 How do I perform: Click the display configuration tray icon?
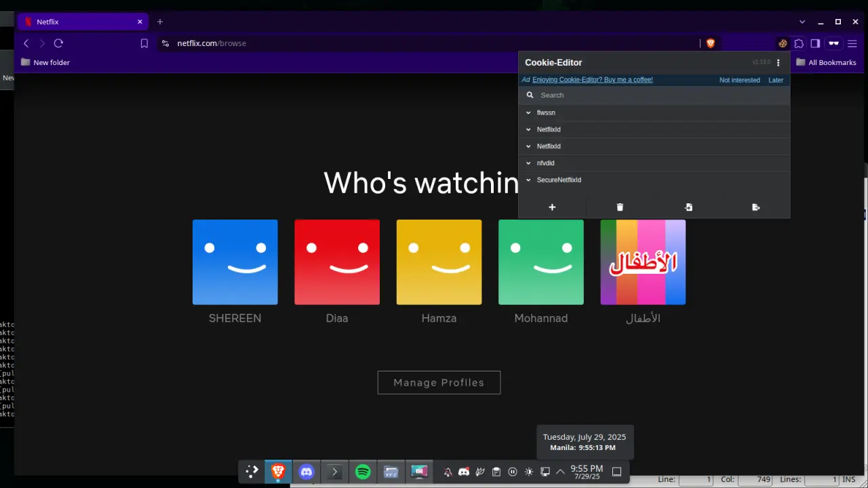[x=545, y=472]
